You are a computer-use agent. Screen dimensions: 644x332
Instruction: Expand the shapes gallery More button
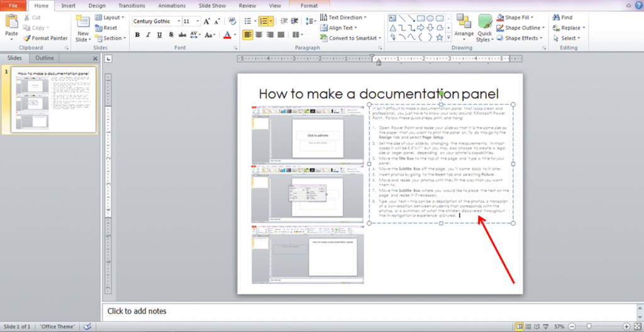coord(449,37)
